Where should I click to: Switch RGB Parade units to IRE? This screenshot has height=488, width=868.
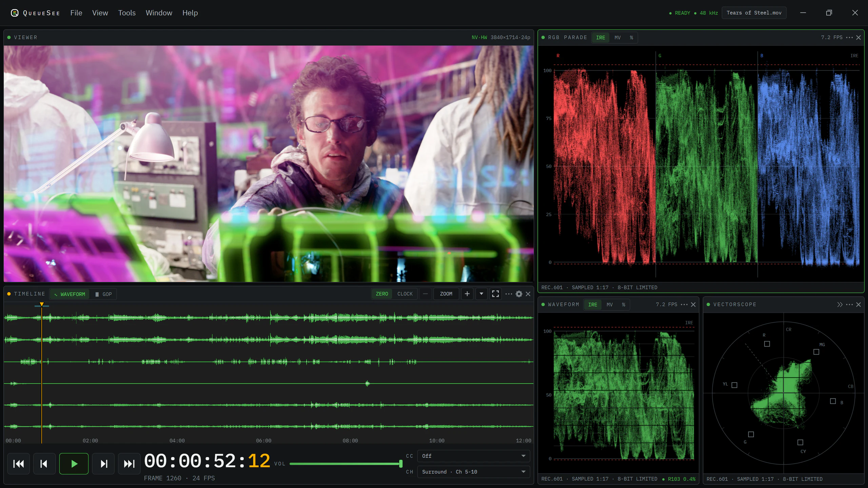coord(600,38)
